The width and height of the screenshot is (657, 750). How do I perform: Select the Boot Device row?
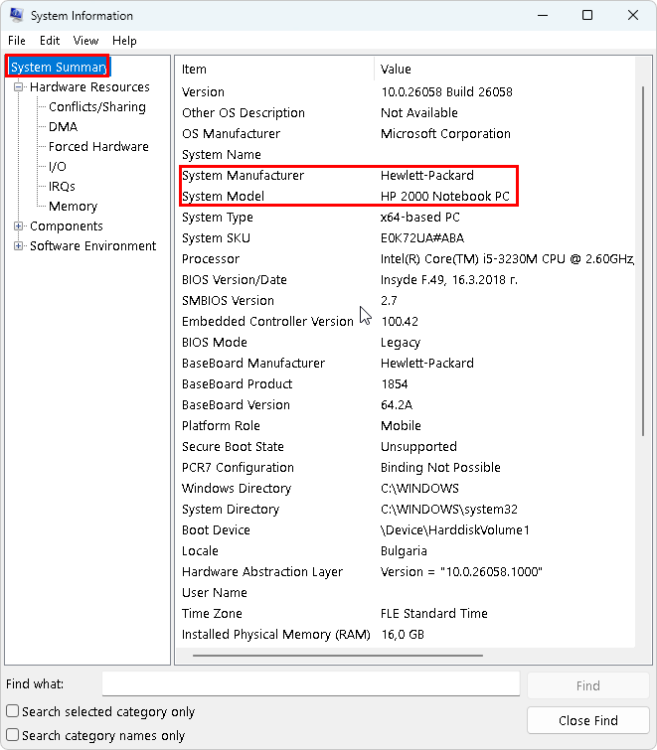pyautogui.click(x=405, y=530)
